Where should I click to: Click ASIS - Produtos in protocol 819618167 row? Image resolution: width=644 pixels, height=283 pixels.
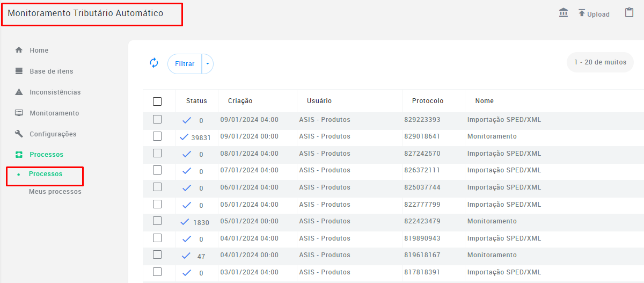325,255
